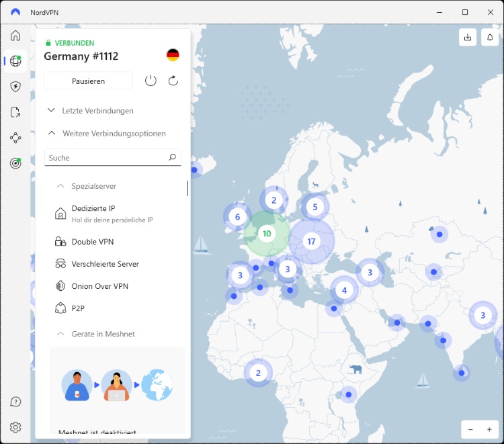Image resolution: width=504 pixels, height=444 pixels.
Task: Click the disconnect power icon
Action: [x=151, y=81]
